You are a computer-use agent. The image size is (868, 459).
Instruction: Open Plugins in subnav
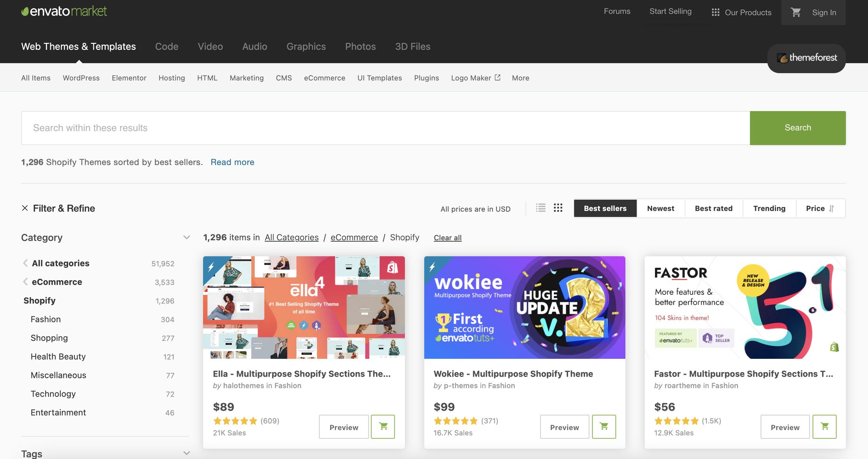pos(426,78)
